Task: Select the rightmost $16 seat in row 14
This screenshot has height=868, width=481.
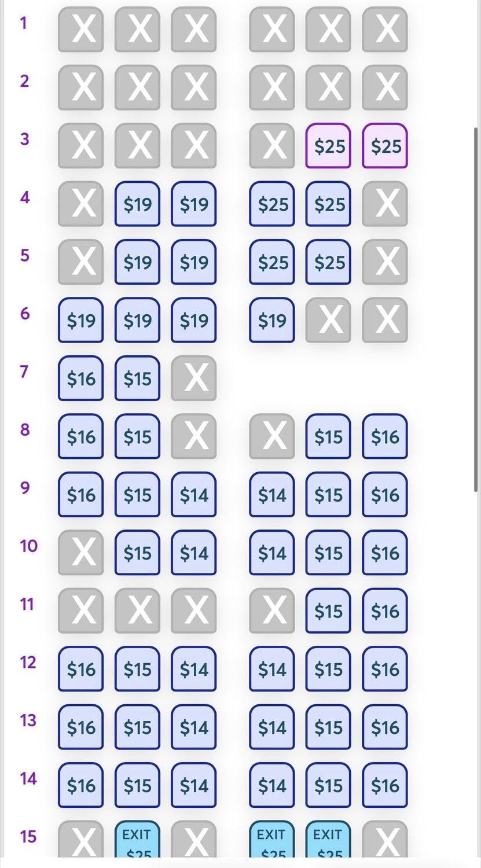Action: [385, 785]
